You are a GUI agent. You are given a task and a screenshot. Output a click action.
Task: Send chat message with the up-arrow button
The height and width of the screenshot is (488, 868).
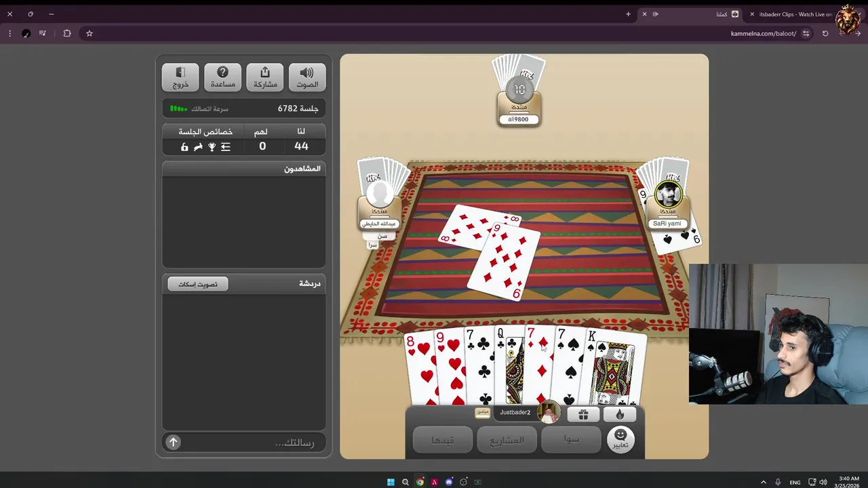[x=174, y=442]
